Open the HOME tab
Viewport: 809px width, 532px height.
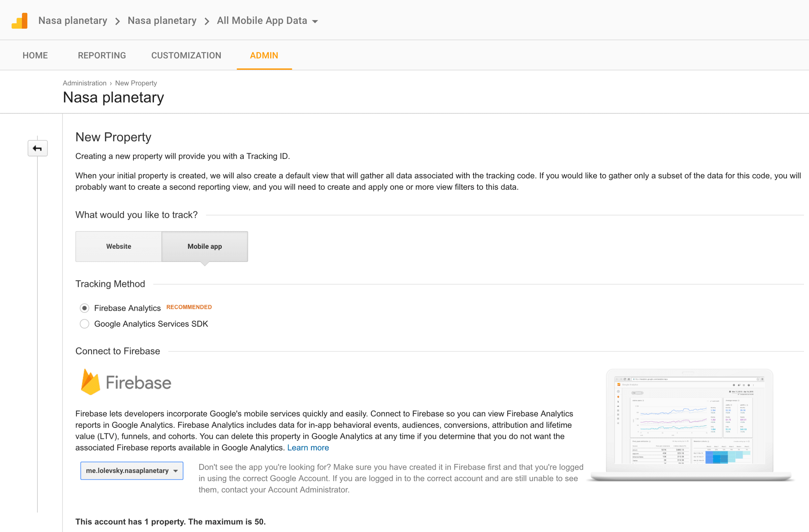click(x=35, y=55)
